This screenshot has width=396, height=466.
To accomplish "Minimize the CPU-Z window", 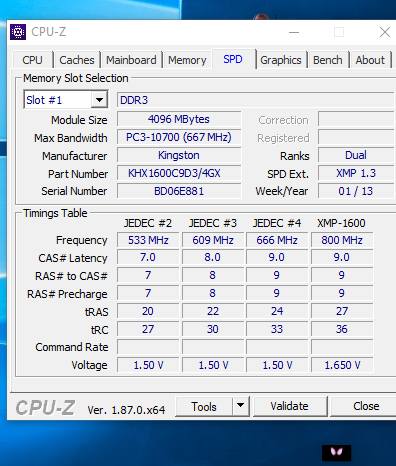I will tap(294, 32).
